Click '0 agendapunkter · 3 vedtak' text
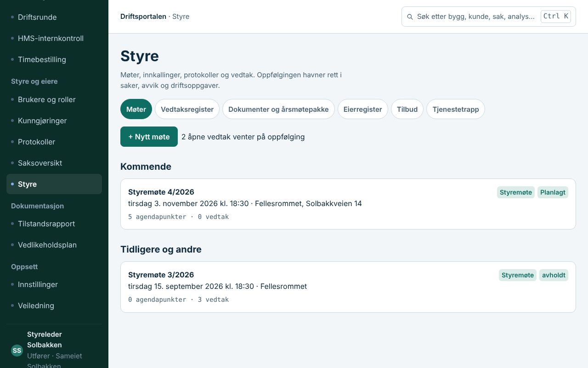The width and height of the screenshot is (588, 368). [178, 299]
